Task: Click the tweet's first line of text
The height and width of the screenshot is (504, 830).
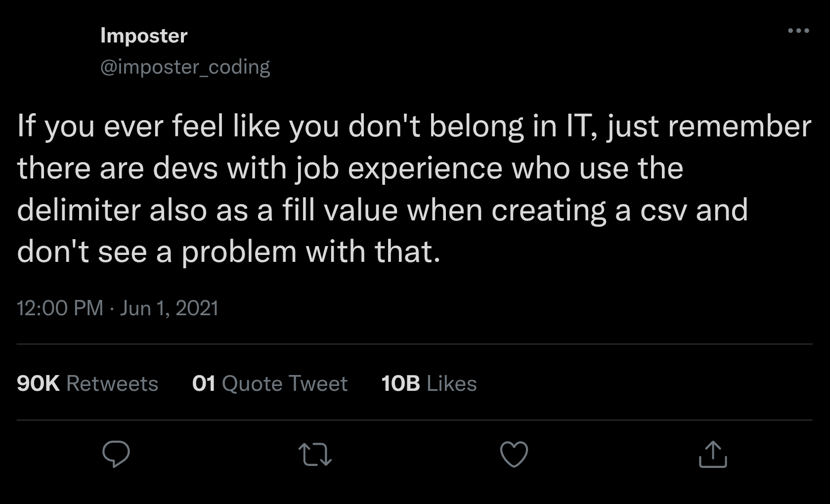Action: pyautogui.click(x=414, y=126)
